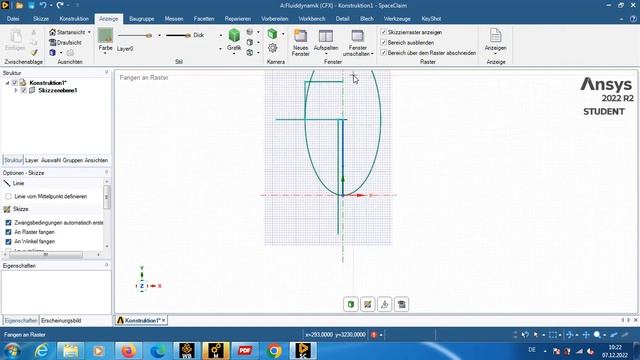Switch to the Workbench ribbon tab

click(312, 19)
